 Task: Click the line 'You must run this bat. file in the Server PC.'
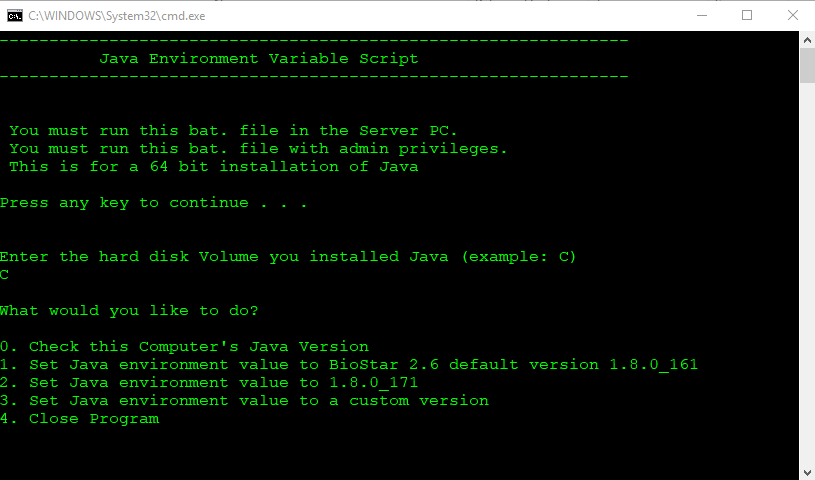point(233,131)
